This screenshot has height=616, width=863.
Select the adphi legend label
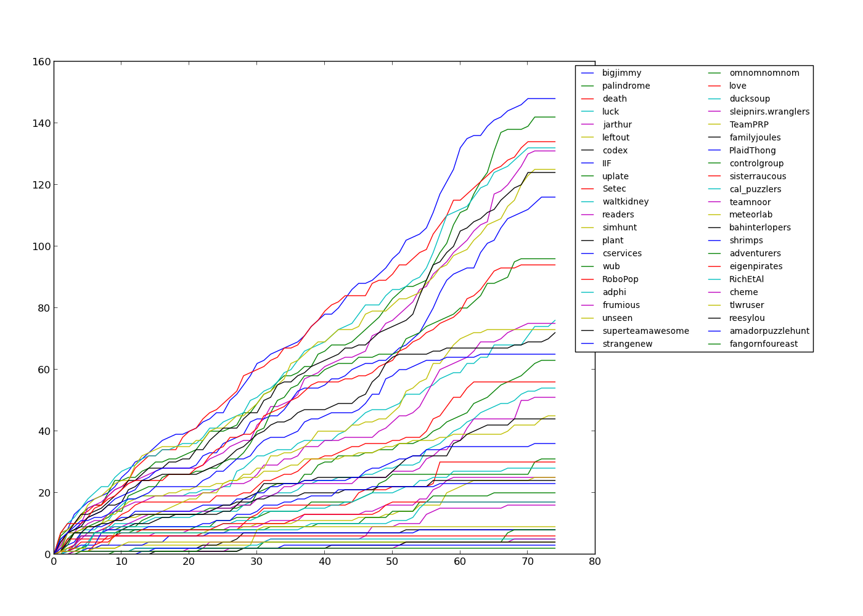(615, 292)
